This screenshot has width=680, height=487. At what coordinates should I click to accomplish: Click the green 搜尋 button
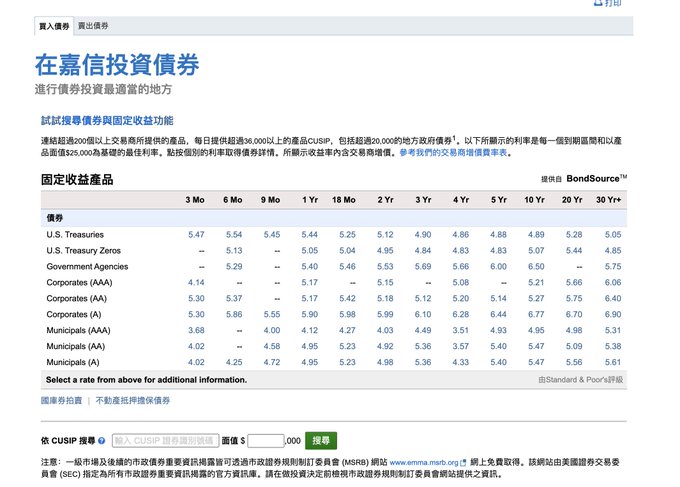tap(320, 440)
